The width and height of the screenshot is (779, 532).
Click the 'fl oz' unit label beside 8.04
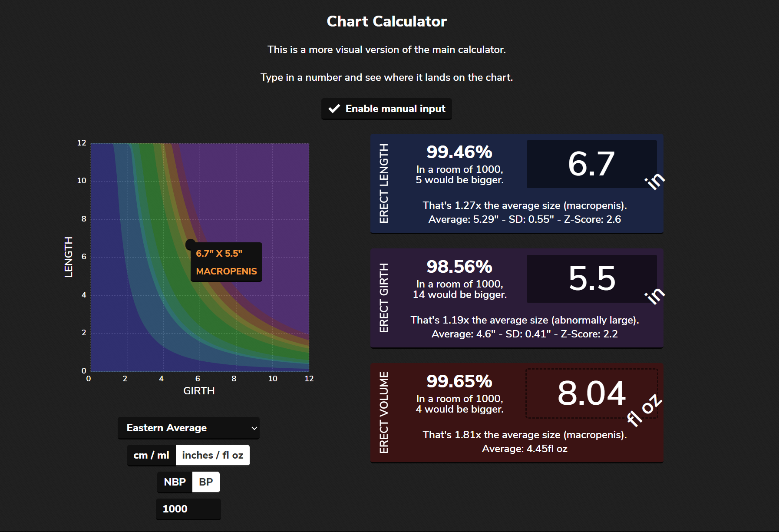point(644,410)
